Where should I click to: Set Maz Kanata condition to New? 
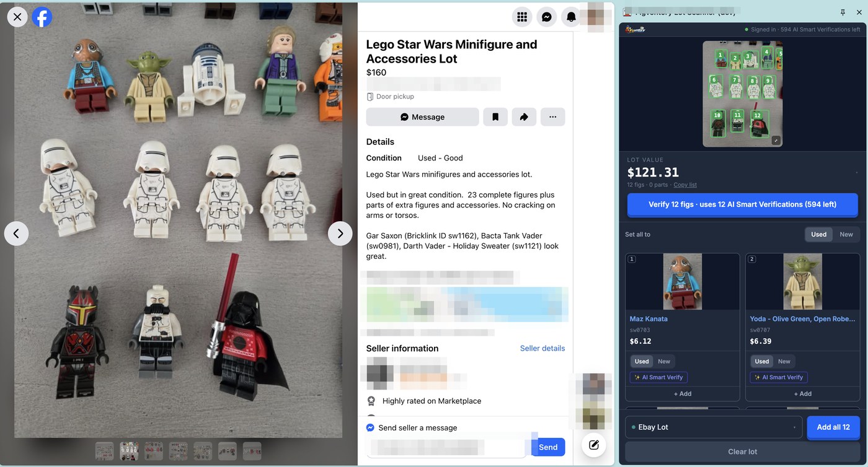point(664,361)
